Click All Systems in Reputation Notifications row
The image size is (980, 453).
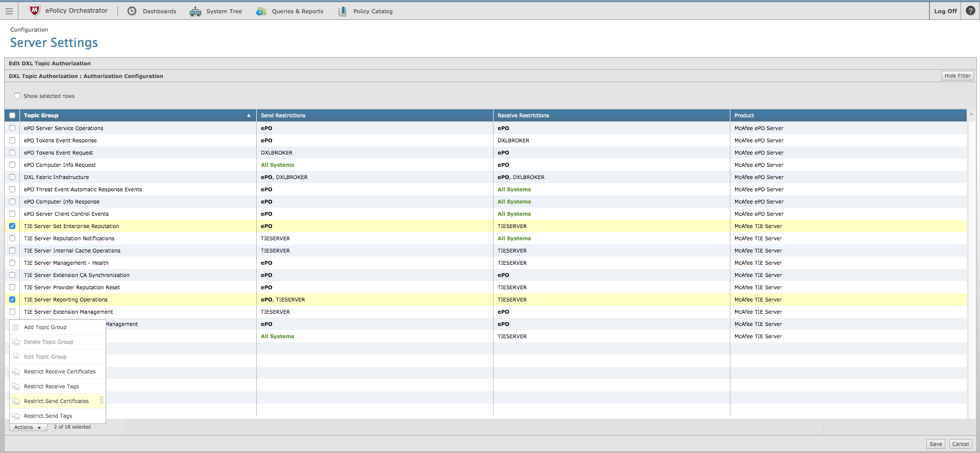pos(514,238)
